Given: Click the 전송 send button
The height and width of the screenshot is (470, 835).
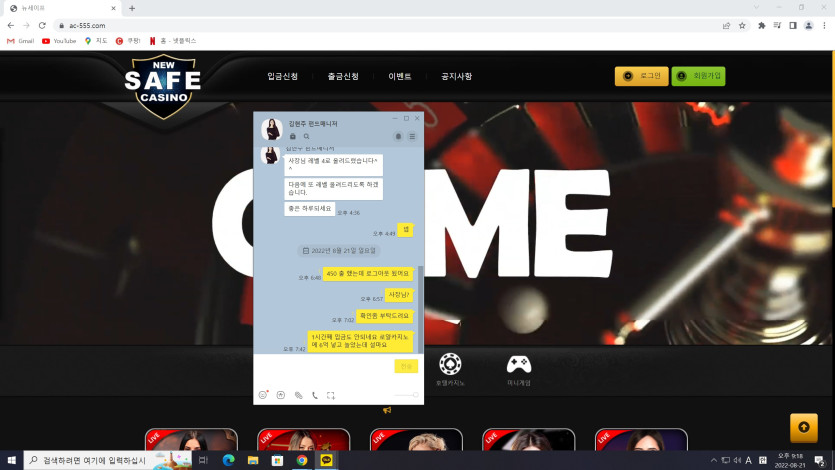Looking at the screenshot, I should click(406, 366).
